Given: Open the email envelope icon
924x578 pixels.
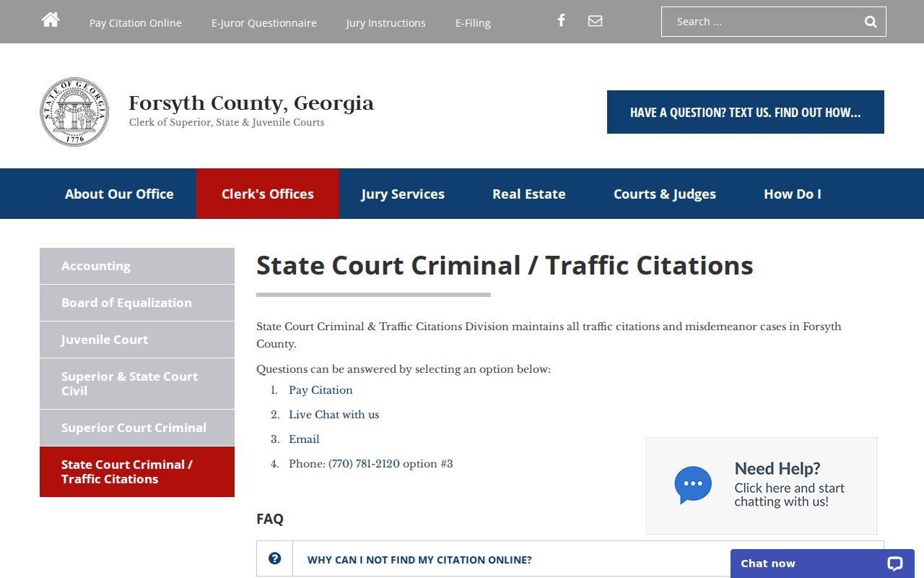Looking at the screenshot, I should point(595,21).
